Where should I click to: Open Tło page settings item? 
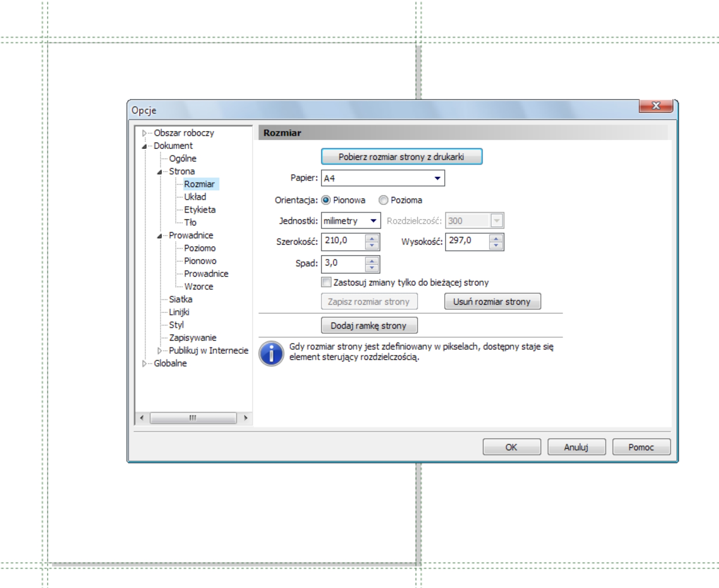tap(190, 222)
